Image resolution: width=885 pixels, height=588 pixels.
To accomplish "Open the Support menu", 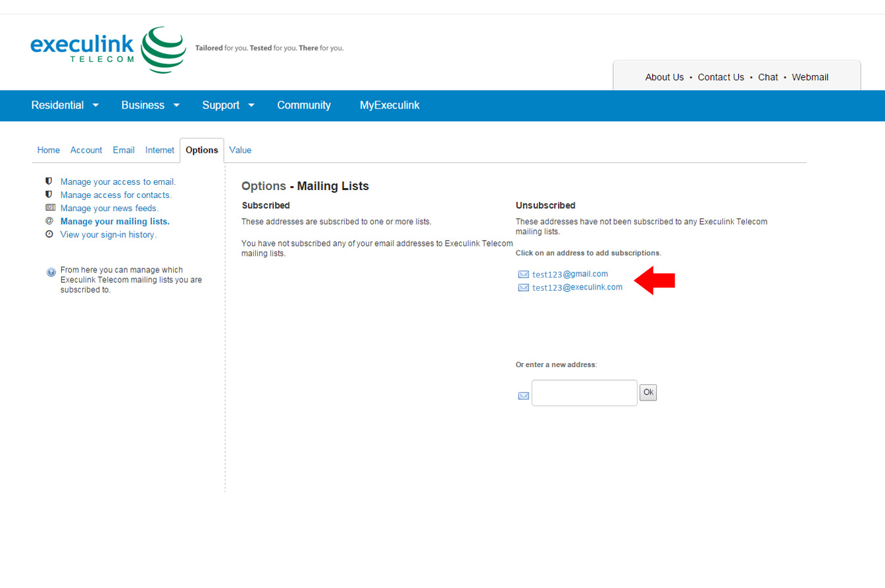I will pos(220,105).
